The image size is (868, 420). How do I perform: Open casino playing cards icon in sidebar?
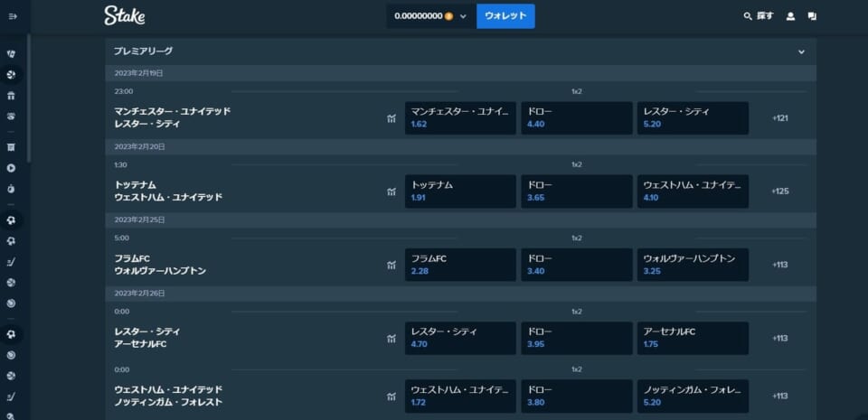[x=11, y=53]
